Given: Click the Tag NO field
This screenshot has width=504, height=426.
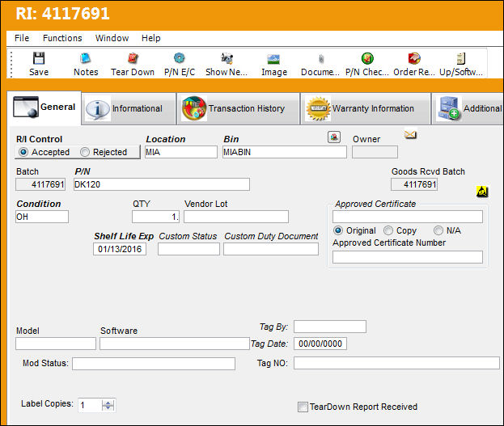Looking at the screenshot, I should point(396,363).
